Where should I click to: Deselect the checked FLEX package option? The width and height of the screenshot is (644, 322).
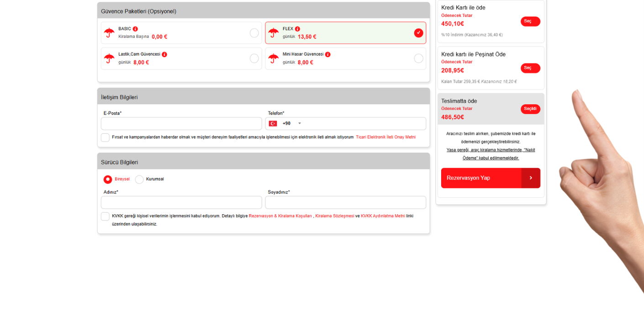[x=418, y=33]
